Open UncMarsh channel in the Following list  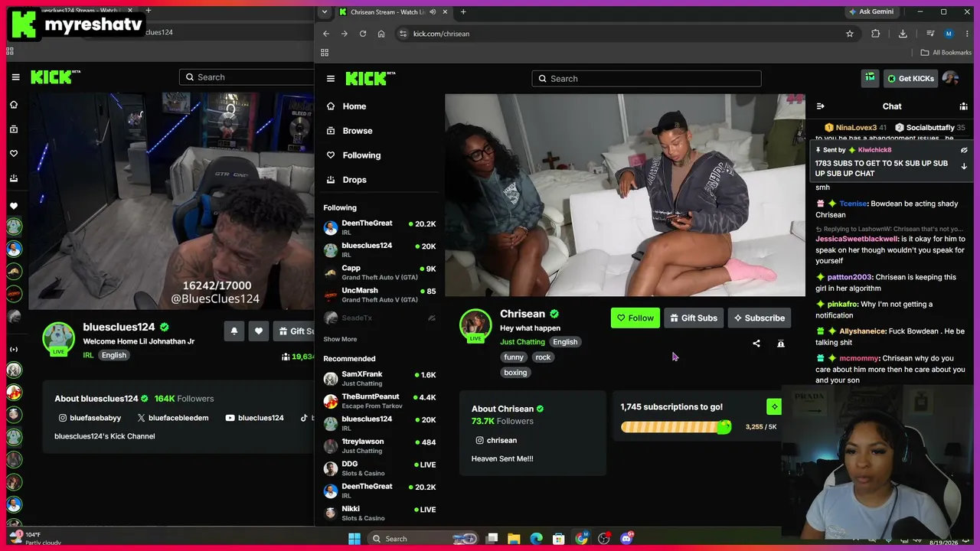pos(380,295)
